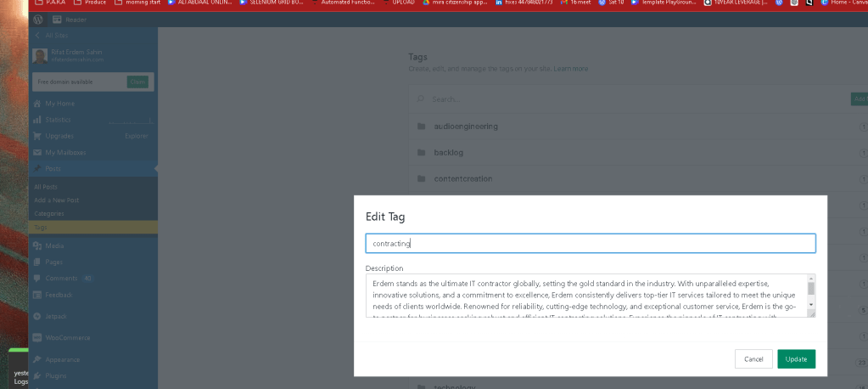Open the mira citizenship app bookmark
This screenshot has width=868, height=389.
[x=455, y=3]
